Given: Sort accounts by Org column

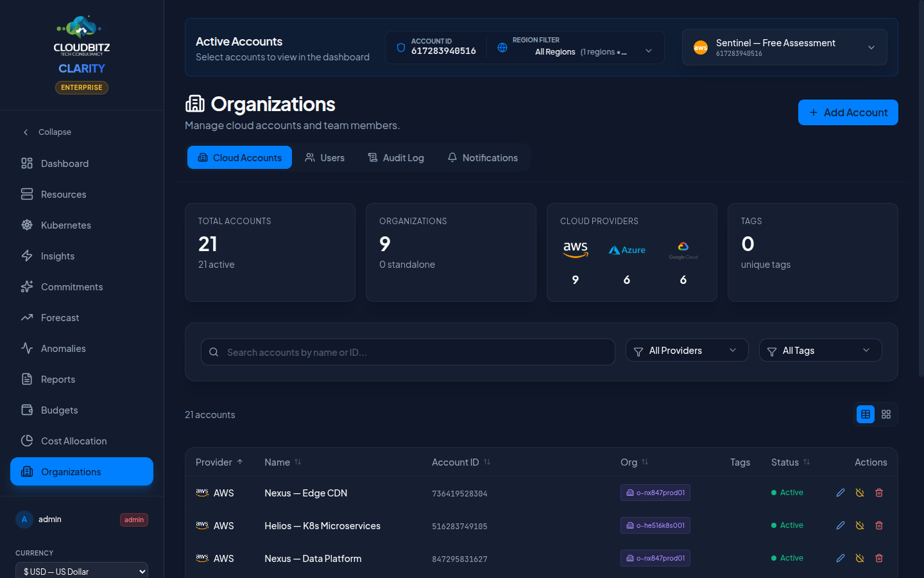Looking at the screenshot, I should (x=635, y=462).
